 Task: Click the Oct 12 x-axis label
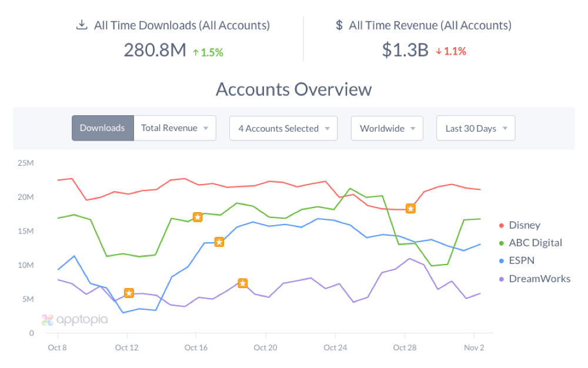point(127,348)
